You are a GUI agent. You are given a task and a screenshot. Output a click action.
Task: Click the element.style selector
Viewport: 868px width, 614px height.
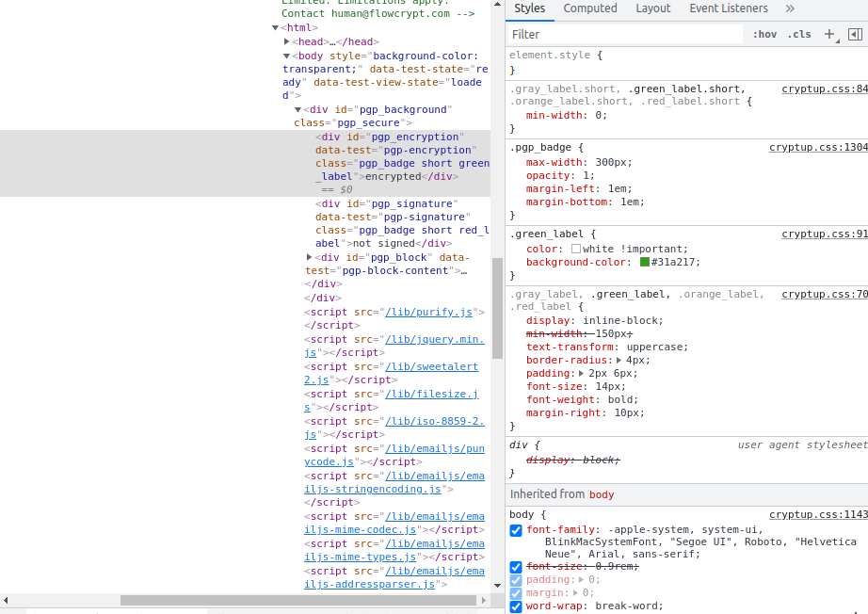pos(550,55)
